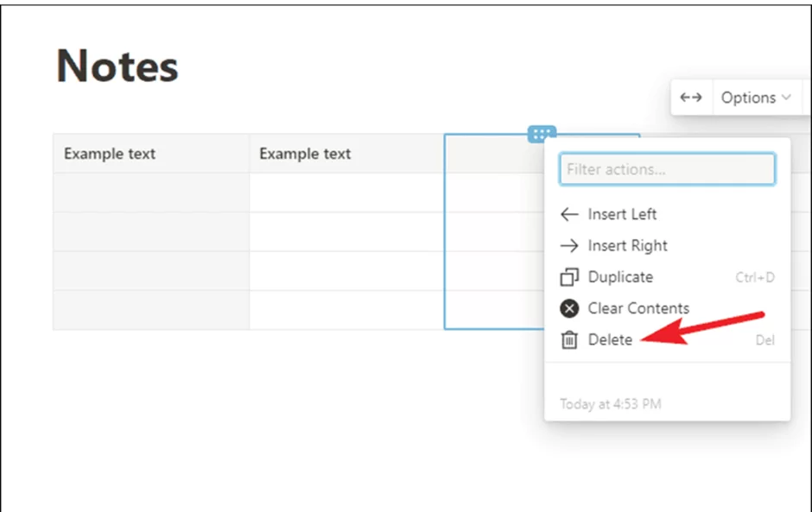Focus the Filter actions search field
This screenshot has height=512, width=812.
(667, 168)
